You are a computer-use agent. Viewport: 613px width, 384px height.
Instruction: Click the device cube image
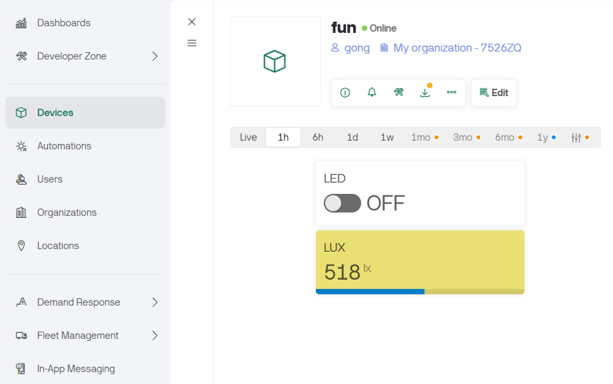point(275,61)
